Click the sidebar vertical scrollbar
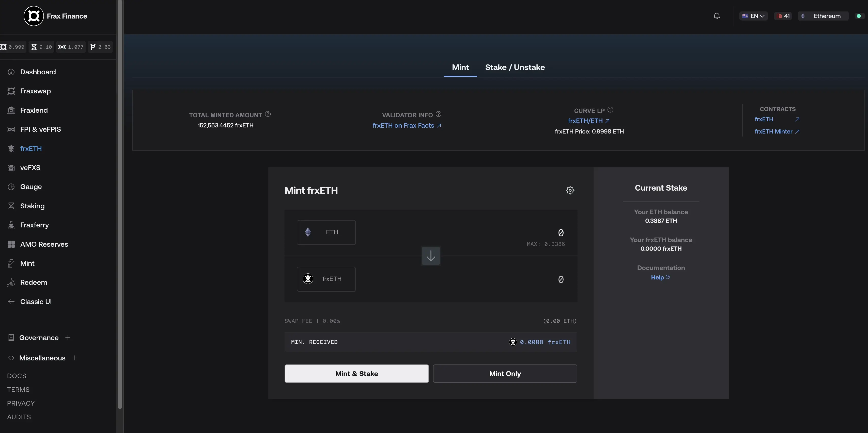This screenshot has height=433, width=868. click(x=120, y=202)
